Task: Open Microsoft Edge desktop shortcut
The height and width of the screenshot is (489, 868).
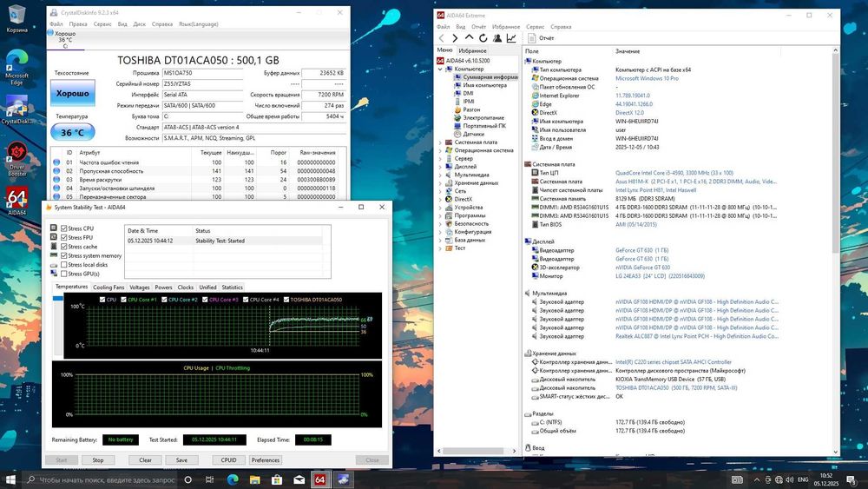Action: (16, 67)
